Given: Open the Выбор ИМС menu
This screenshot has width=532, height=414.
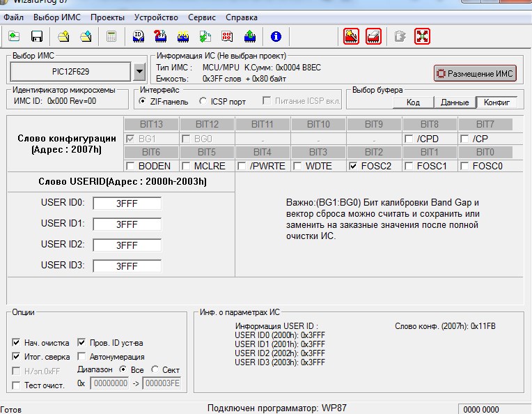Looking at the screenshot, I should (x=57, y=17).
